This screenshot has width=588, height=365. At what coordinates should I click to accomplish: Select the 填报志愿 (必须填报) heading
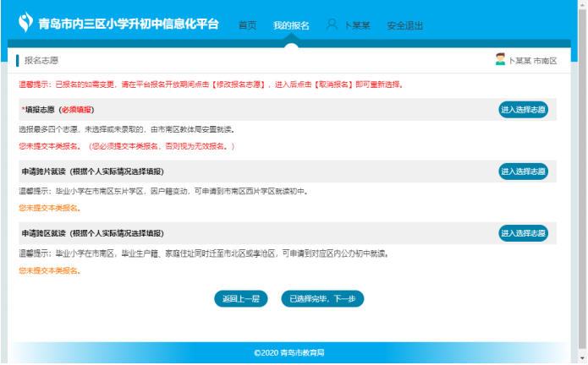click(x=58, y=110)
